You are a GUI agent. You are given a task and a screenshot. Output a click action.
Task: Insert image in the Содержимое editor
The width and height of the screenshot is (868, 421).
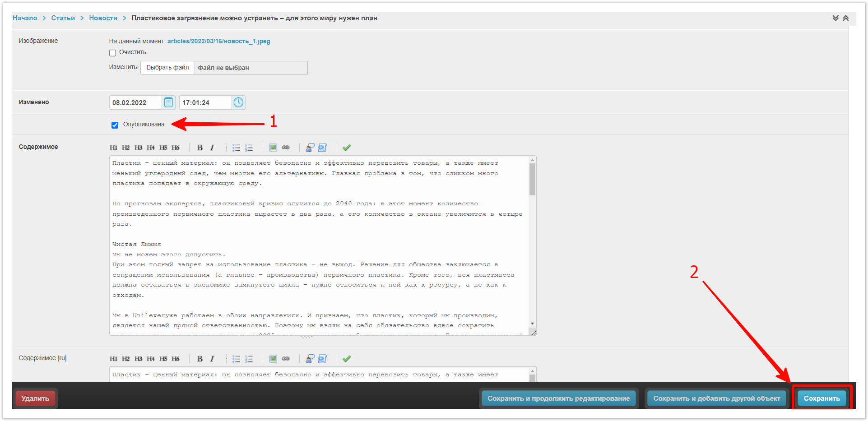[273, 148]
